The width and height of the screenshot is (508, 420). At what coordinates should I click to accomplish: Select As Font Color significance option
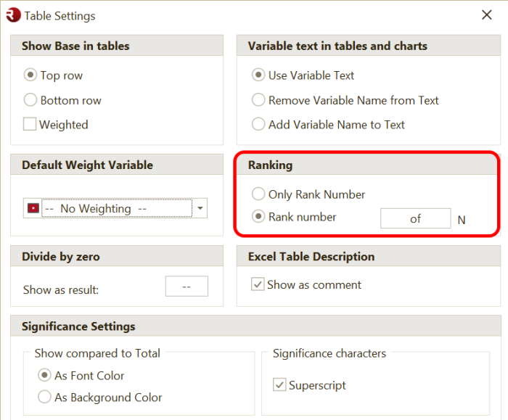coord(44,375)
